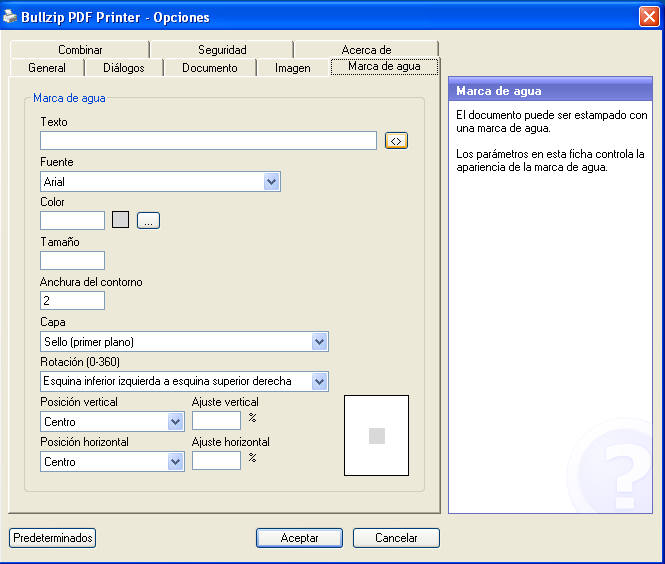Screen dimensions: 665x564
Task: Switch to the General tab
Action: pyautogui.click(x=47, y=68)
